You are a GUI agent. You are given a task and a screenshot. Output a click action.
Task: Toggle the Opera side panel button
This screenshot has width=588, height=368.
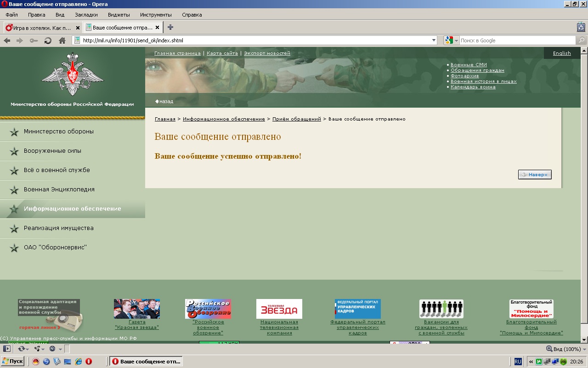(x=7, y=349)
